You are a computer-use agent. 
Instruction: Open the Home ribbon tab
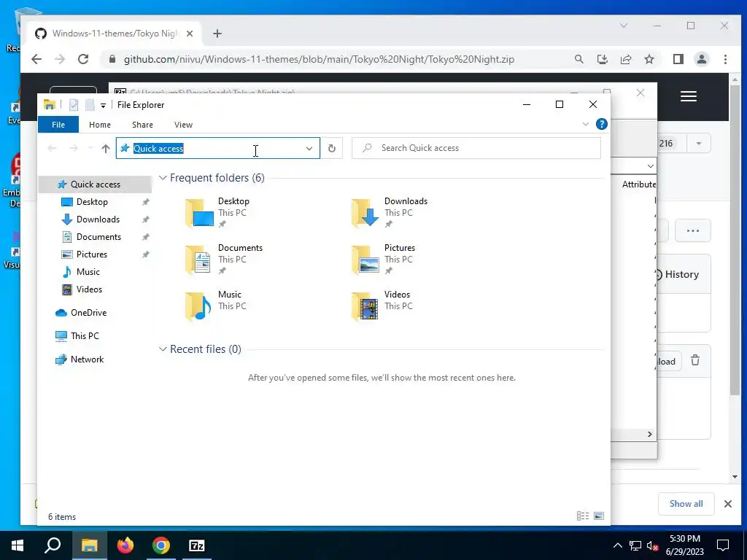tap(99, 125)
